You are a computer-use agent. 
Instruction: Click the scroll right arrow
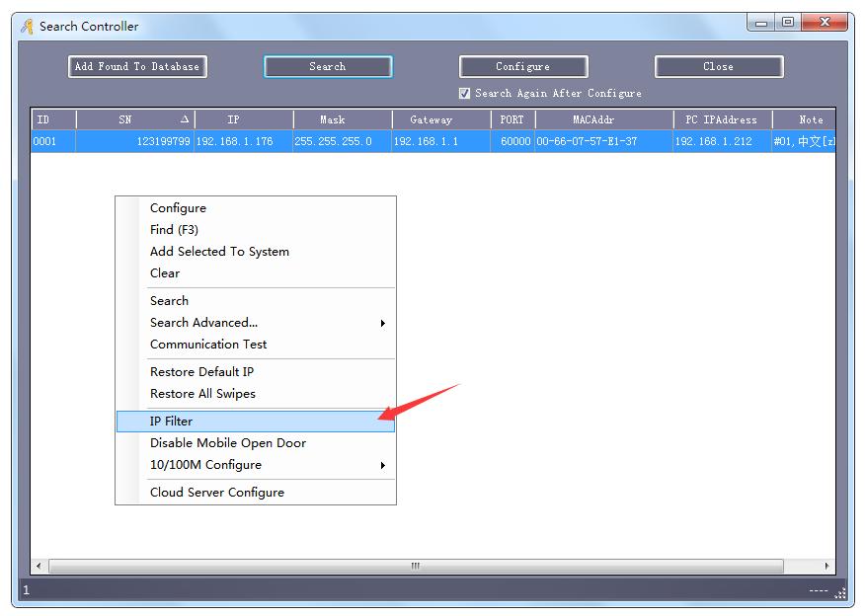827,567
